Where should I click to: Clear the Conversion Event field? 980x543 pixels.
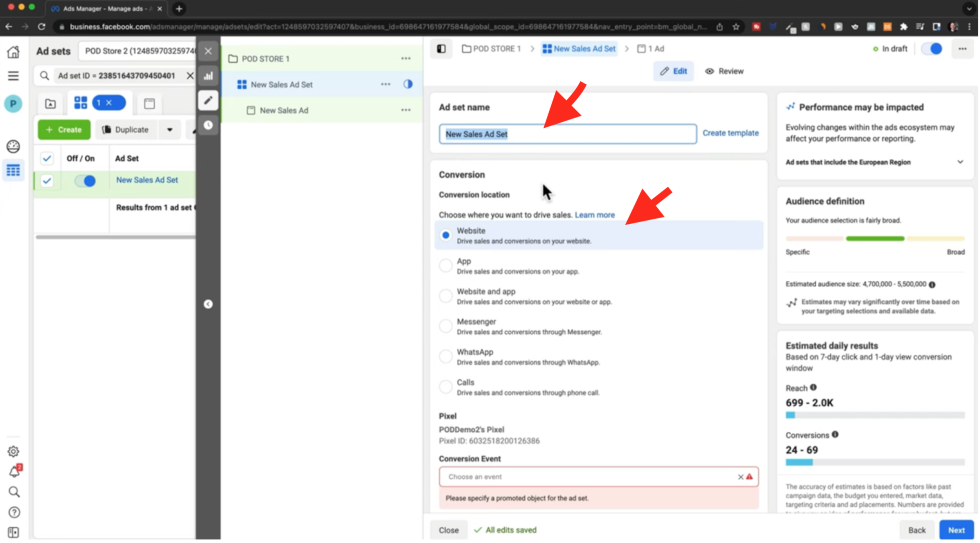741,477
